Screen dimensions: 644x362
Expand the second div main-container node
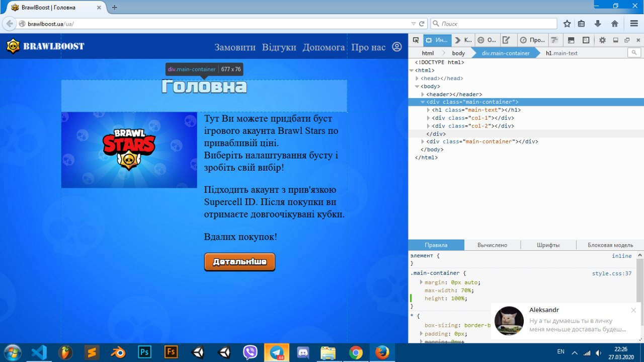[x=423, y=142]
